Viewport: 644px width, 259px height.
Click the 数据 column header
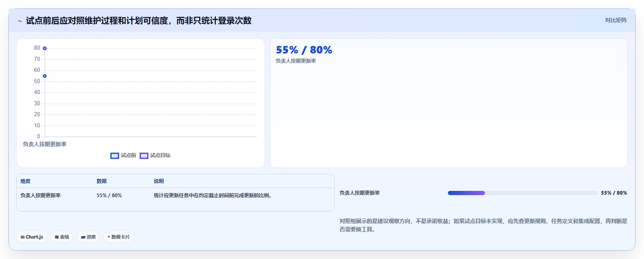click(102, 181)
